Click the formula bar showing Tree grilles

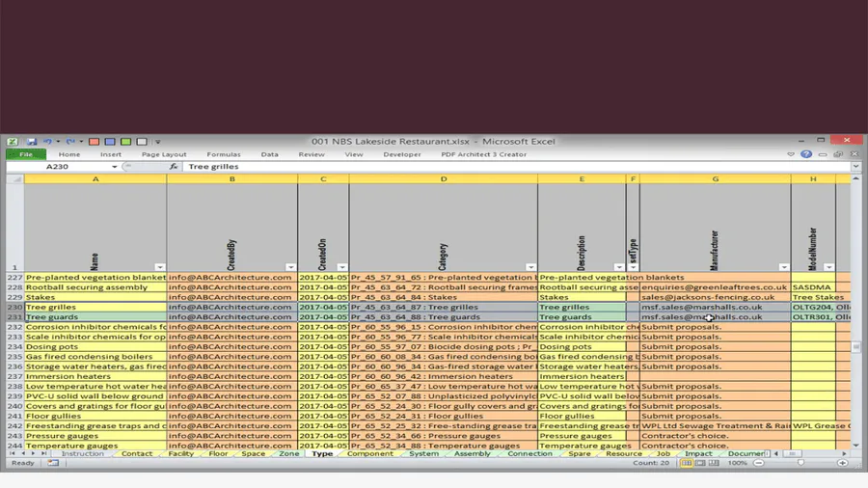coord(518,167)
